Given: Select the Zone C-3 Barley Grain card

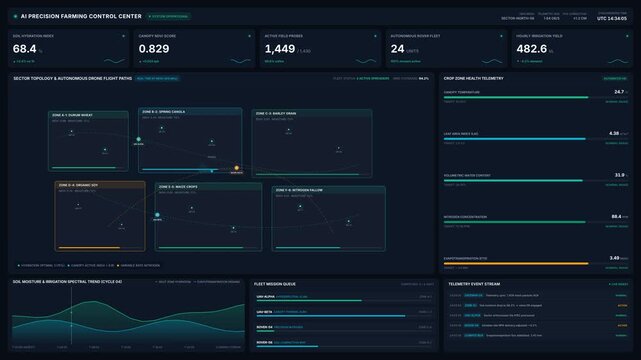Looking at the screenshot, I should [312, 143].
